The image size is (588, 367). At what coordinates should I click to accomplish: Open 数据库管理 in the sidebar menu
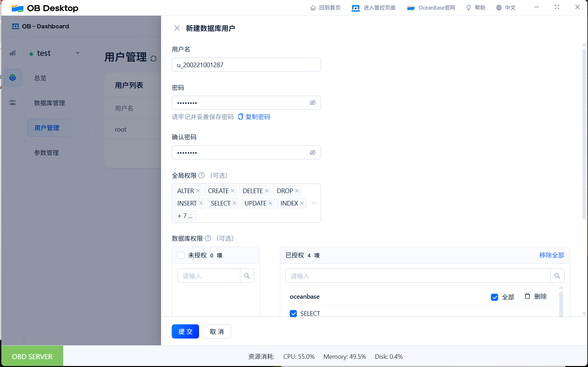(49, 103)
